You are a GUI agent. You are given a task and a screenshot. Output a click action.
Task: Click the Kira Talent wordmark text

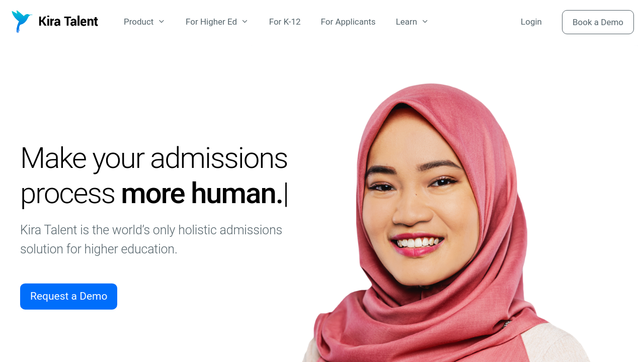coord(68,22)
